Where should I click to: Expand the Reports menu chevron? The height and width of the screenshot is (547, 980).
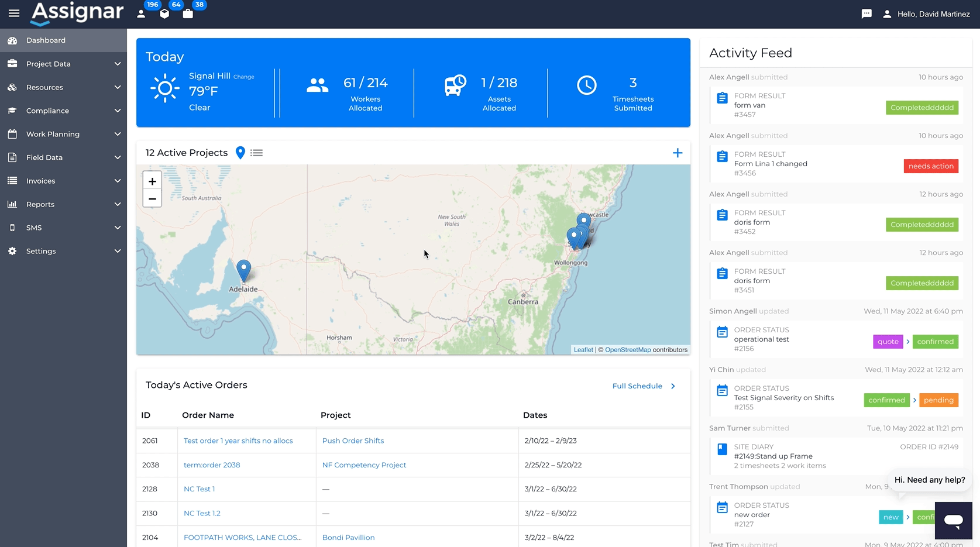click(x=118, y=204)
